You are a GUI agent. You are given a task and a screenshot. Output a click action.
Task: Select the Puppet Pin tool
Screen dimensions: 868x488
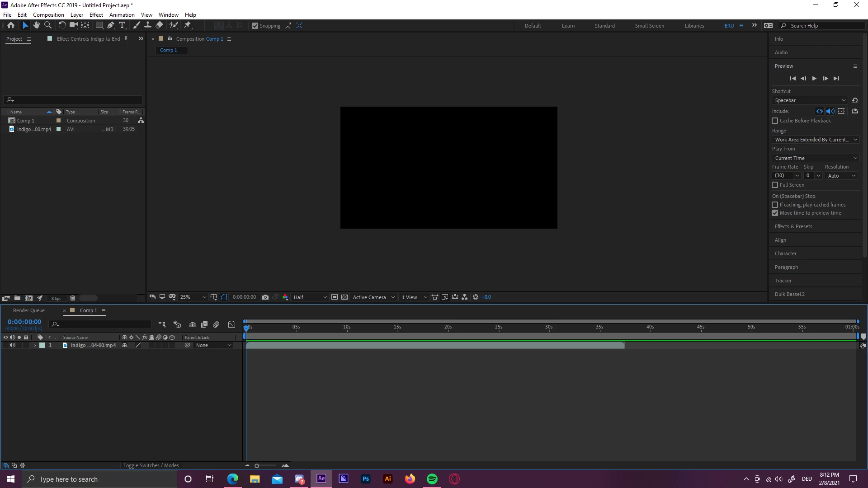(x=188, y=25)
